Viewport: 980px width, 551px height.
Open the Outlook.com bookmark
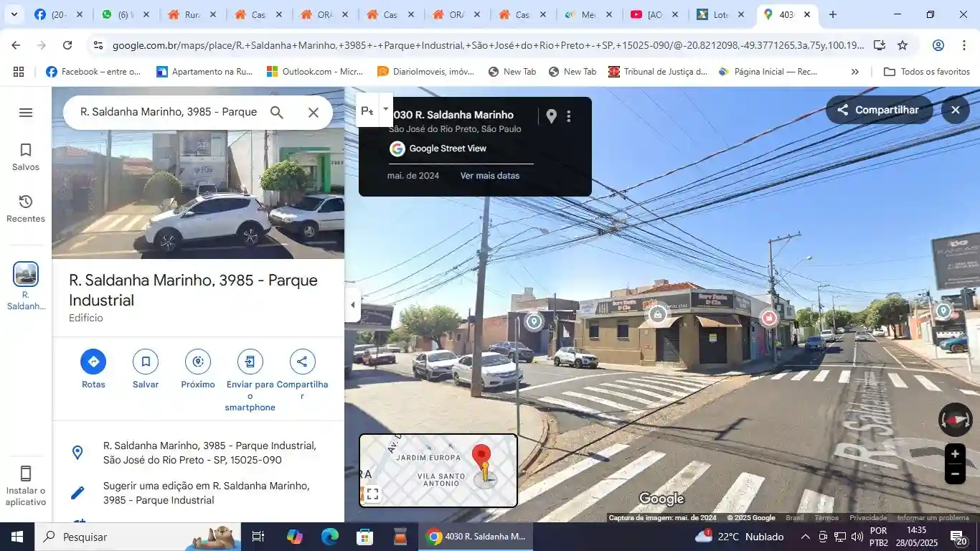[x=315, y=72]
